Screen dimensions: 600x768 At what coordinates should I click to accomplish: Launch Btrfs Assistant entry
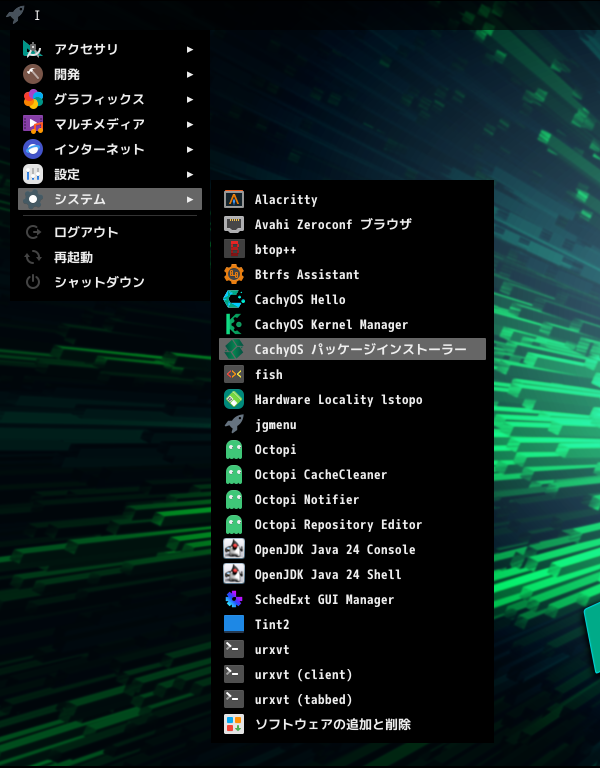point(352,274)
